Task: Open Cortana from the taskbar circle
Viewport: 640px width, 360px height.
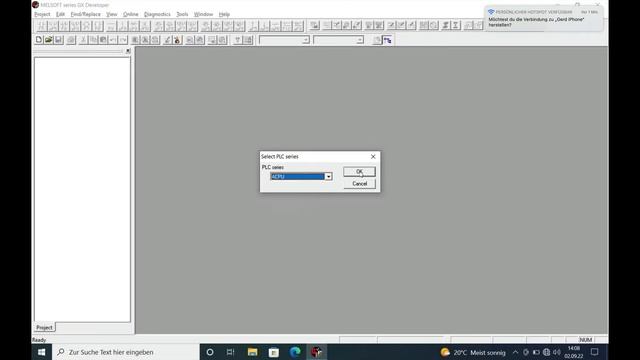Action: 210,352
